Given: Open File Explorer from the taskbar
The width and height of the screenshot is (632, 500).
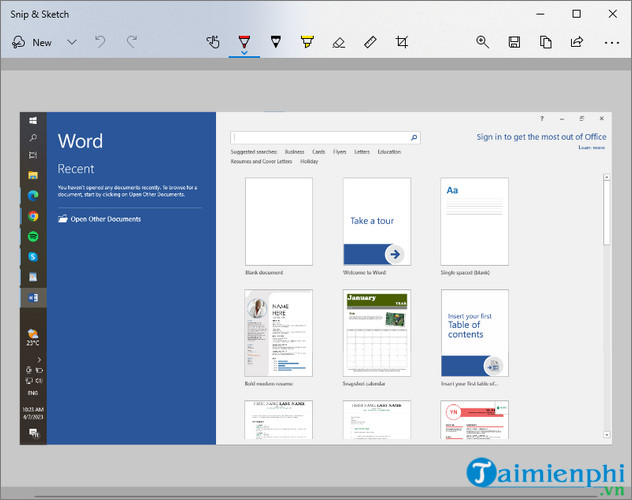Looking at the screenshot, I should [x=33, y=175].
